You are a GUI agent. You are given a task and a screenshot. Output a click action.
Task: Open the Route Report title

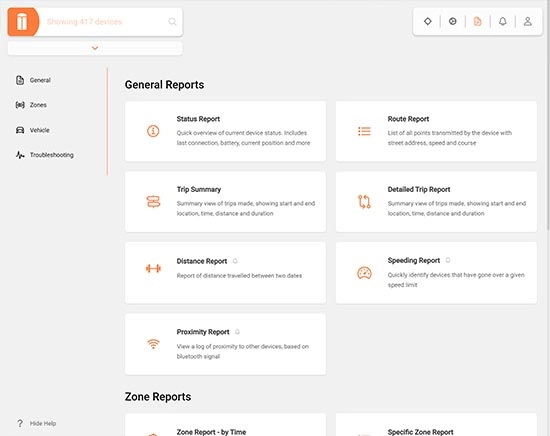(408, 119)
